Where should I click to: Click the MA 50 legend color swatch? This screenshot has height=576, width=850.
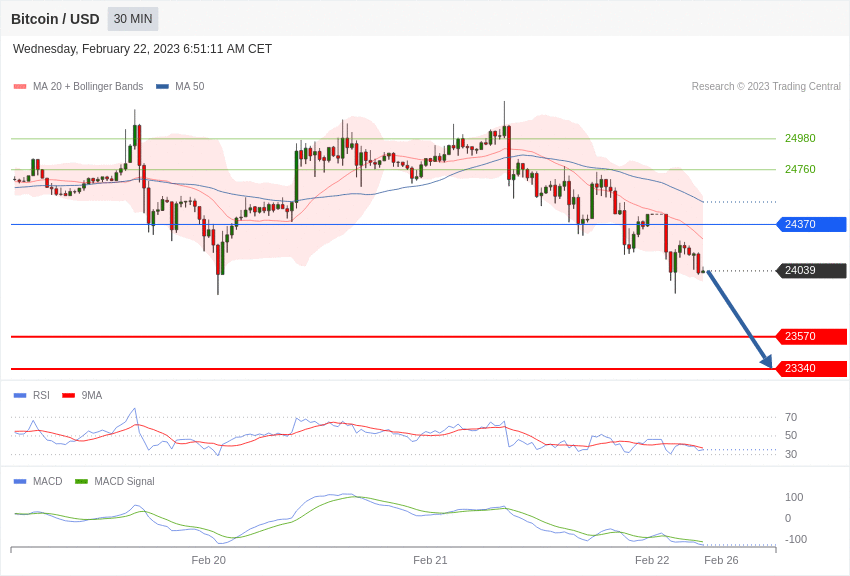coord(162,86)
